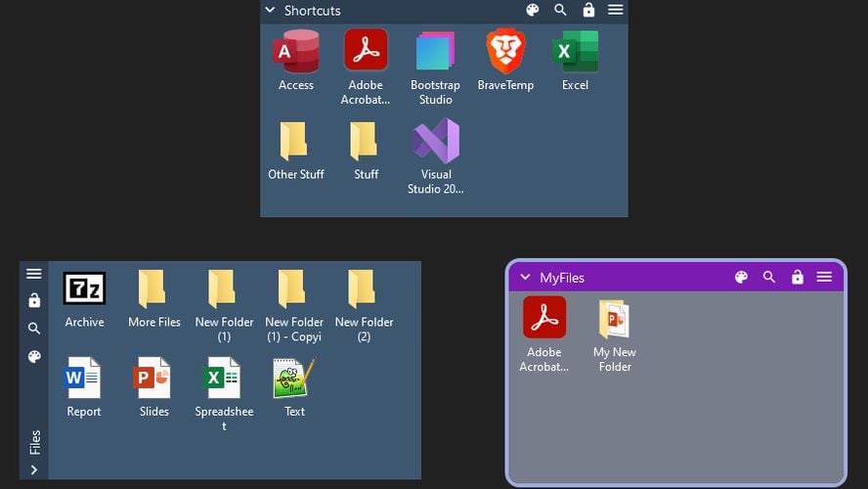868x489 pixels.
Task: Open the Access shortcut icon
Action: coord(295,51)
